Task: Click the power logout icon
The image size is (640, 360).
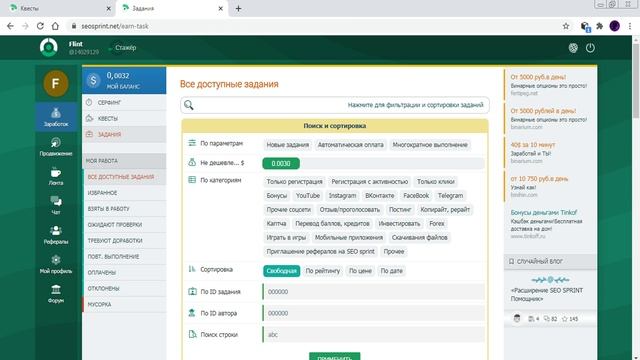Action: pos(590,48)
